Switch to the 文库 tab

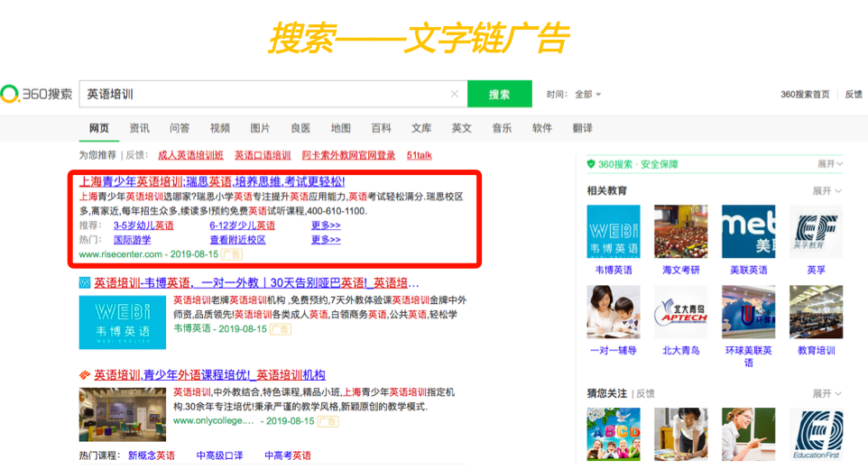pos(421,128)
